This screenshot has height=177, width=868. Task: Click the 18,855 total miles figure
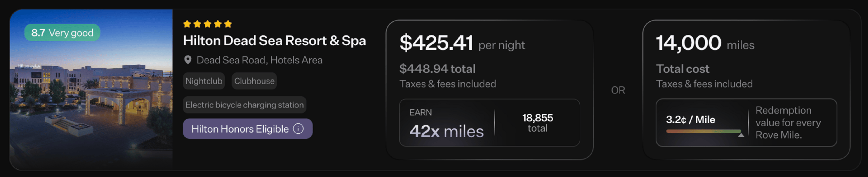tap(538, 123)
